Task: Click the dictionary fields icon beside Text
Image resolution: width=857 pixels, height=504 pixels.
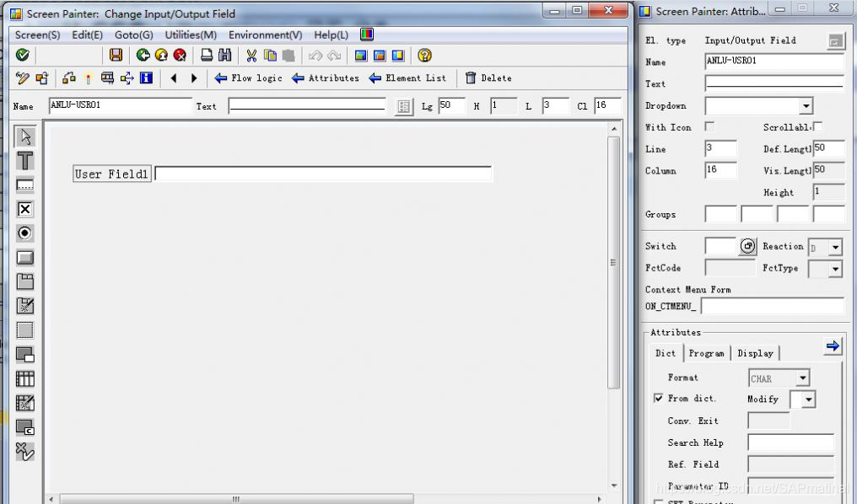Action: pos(403,106)
